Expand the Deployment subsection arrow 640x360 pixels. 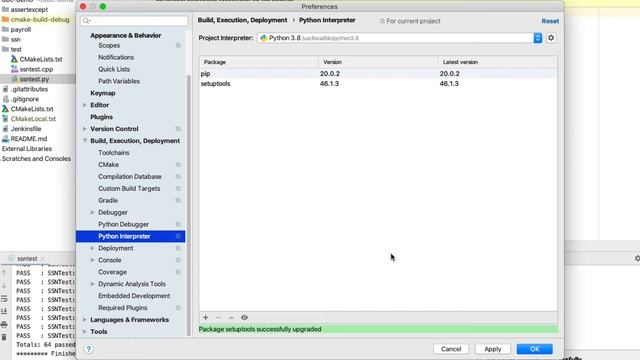(x=93, y=248)
